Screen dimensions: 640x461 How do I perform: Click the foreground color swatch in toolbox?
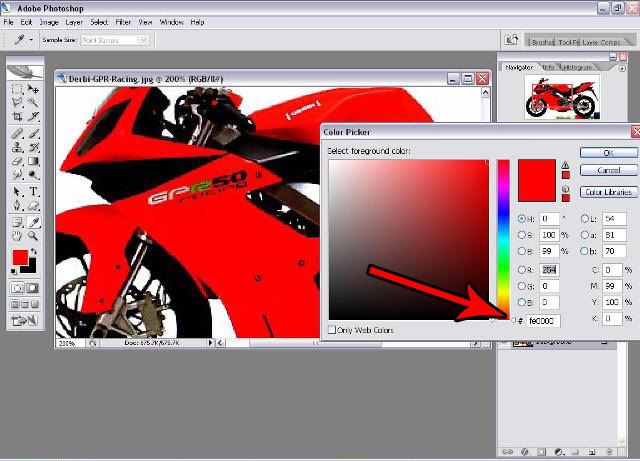pos(20,257)
